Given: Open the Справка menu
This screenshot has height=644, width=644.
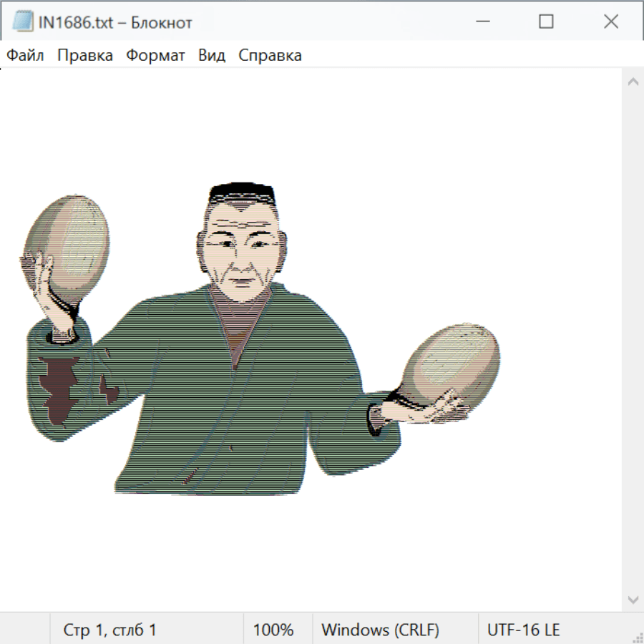Looking at the screenshot, I should 270,56.
